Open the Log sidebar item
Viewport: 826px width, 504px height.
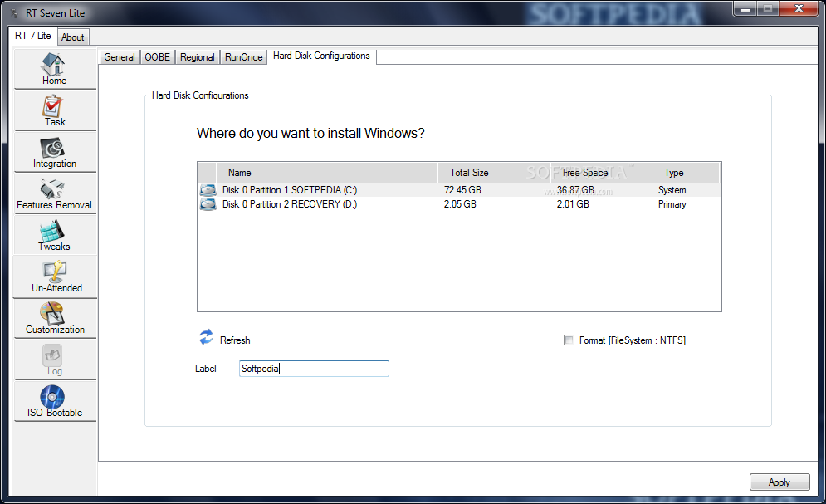pos(55,360)
